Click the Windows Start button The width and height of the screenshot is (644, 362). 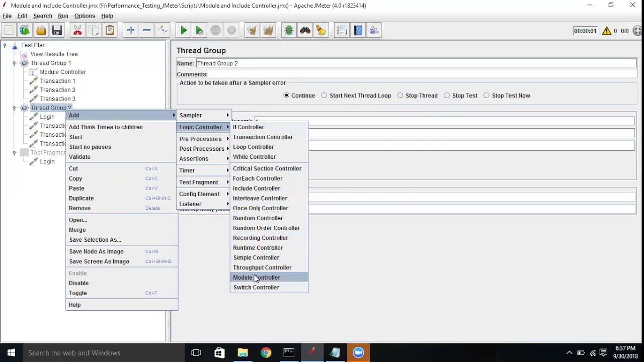[x=11, y=353]
